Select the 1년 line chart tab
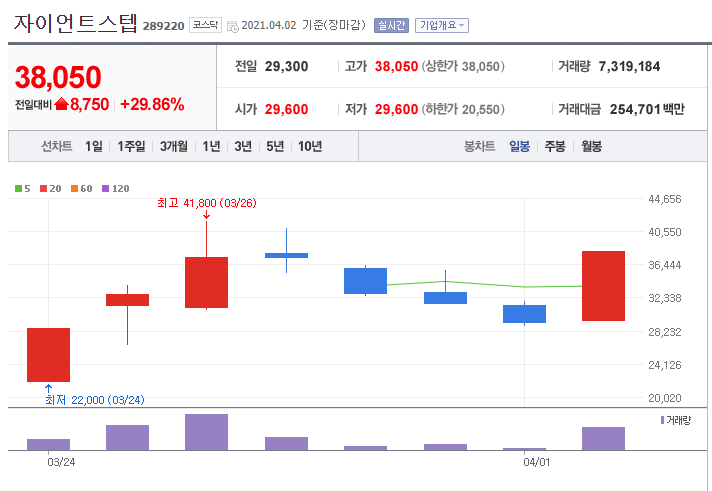712x491 pixels. pos(211,146)
